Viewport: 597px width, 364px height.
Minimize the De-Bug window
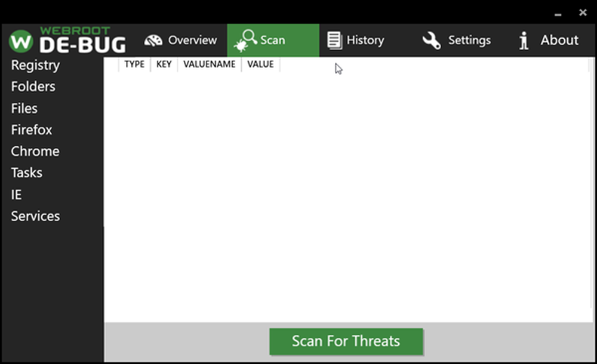(558, 14)
